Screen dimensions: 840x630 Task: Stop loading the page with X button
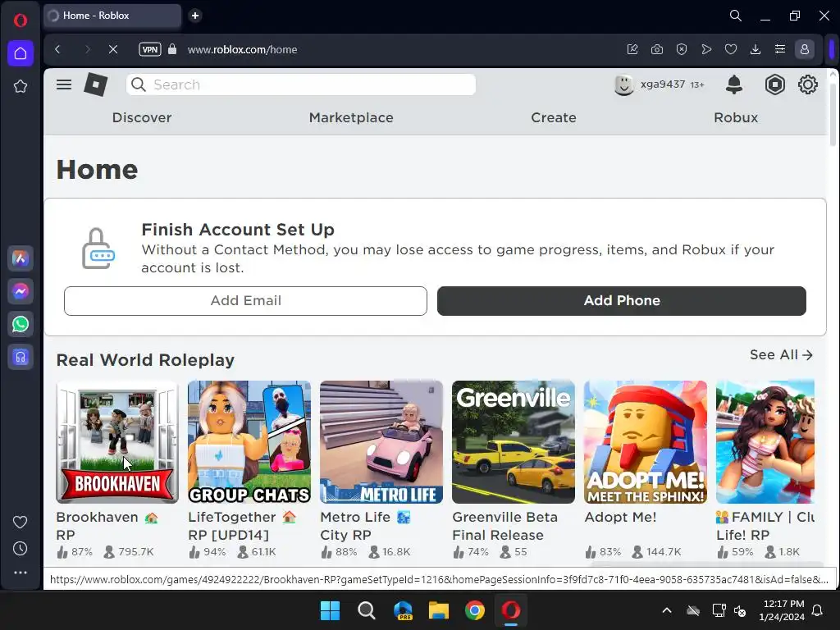113,49
